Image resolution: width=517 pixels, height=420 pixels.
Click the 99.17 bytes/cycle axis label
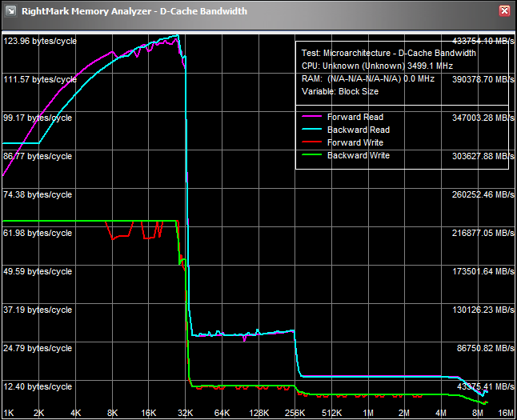pos(38,118)
